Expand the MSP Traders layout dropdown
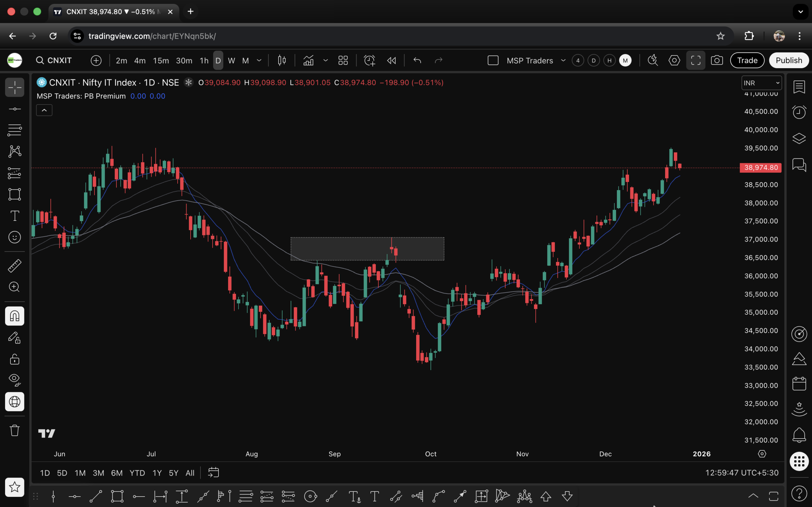The width and height of the screenshot is (812, 507). 563,60
